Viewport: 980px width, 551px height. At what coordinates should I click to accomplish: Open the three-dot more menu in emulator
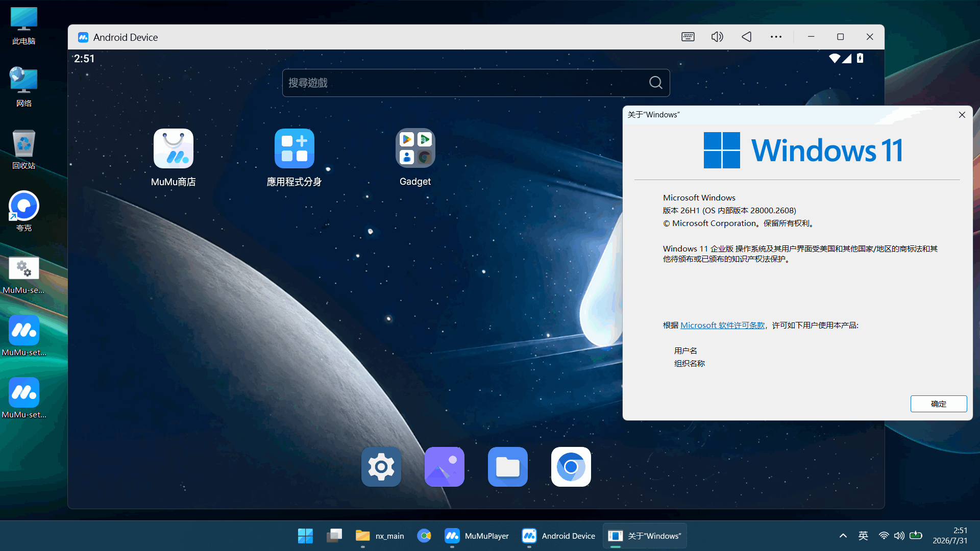click(776, 37)
